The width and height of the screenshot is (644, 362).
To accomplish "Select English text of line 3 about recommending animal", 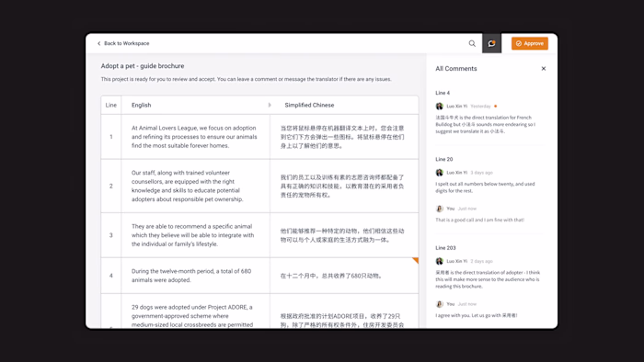I will coord(192,235).
